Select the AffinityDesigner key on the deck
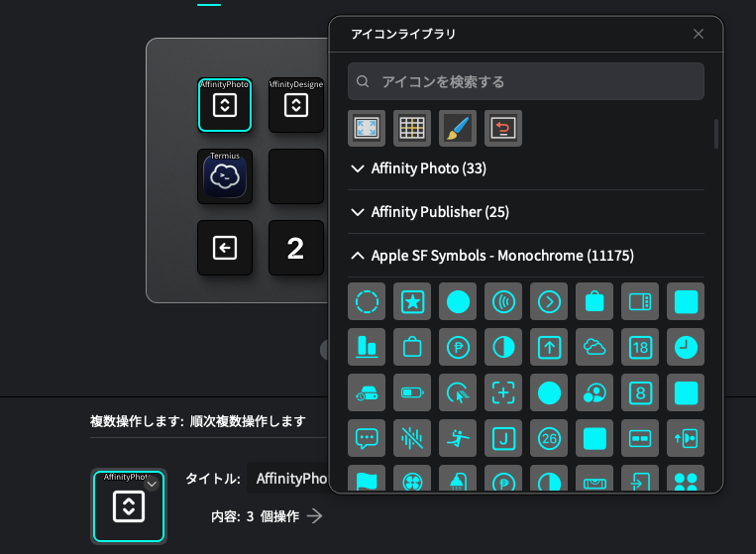756x554 pixels. pyautogui.click(x=296, y=105)
